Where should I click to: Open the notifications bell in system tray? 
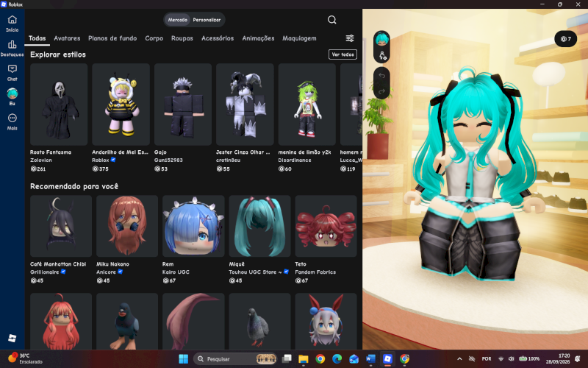[x=578, y=359]
